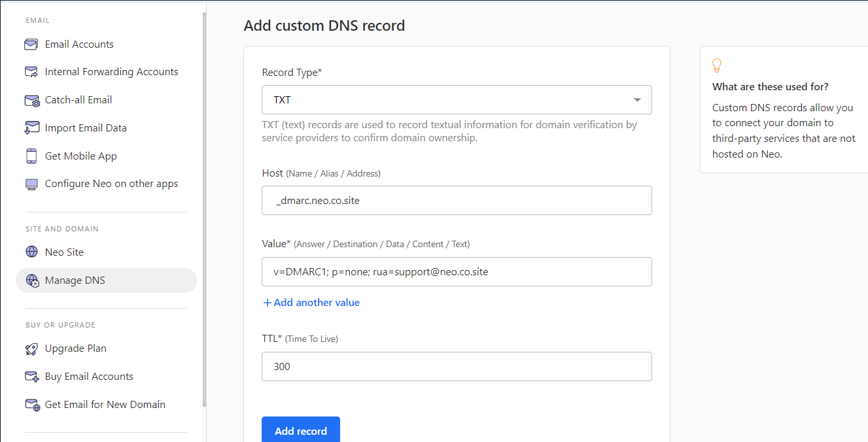The image size is (868, 442).
Task: Click the TTL input field
Action: pos(457,367)
